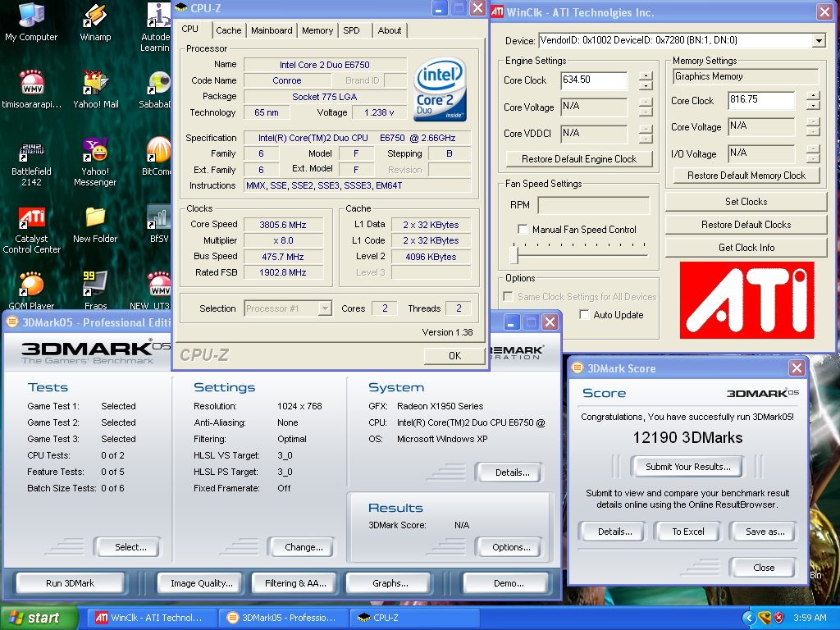Click the Graphics Memory field in WinClk
The width and height of the screenshot is (840, 630).
(745, 76)
